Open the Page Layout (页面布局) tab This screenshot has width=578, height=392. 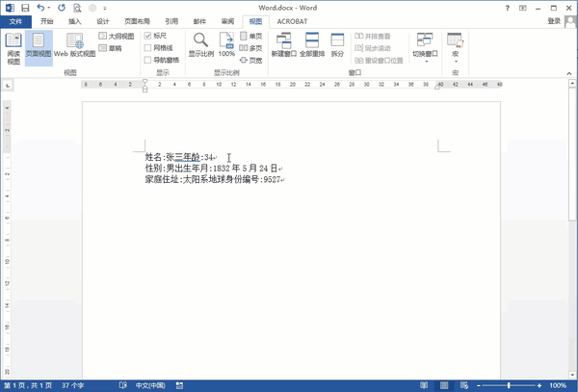coord(137,22)
